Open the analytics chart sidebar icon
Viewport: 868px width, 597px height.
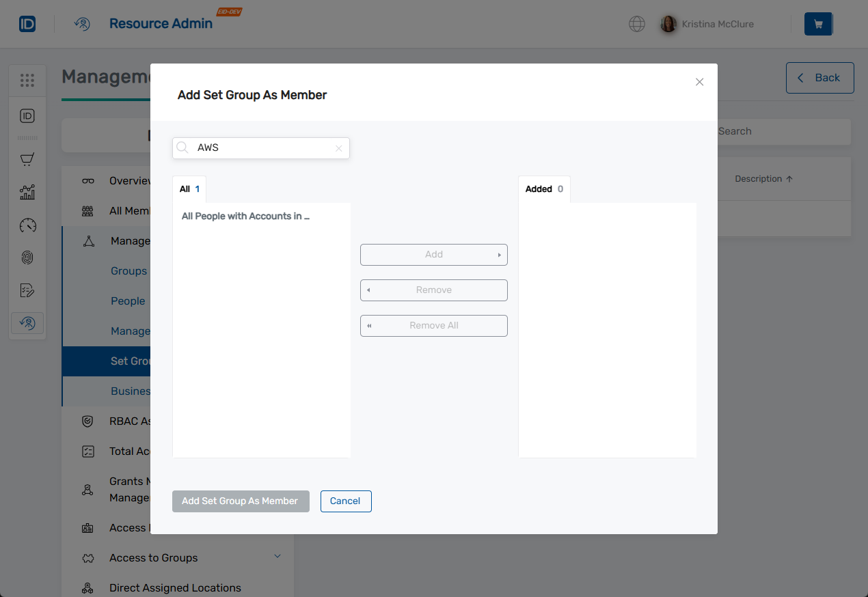point(27,192)
